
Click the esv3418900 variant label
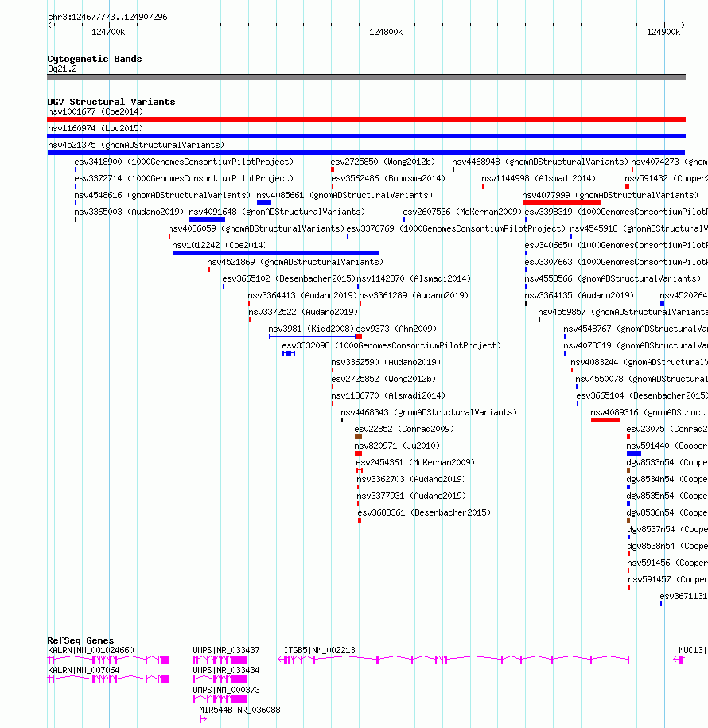(x=184, y=162)
